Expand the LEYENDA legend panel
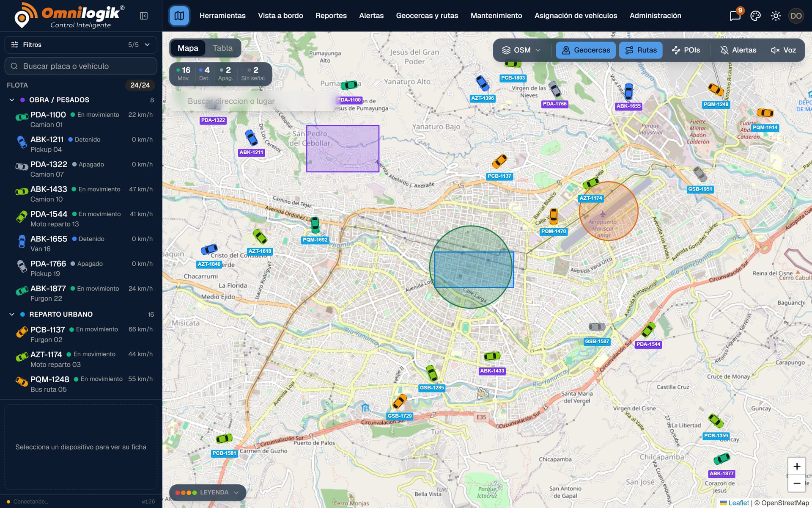Image resolution: width=812 pixels, height=508 pixels. tap(207, 492)
